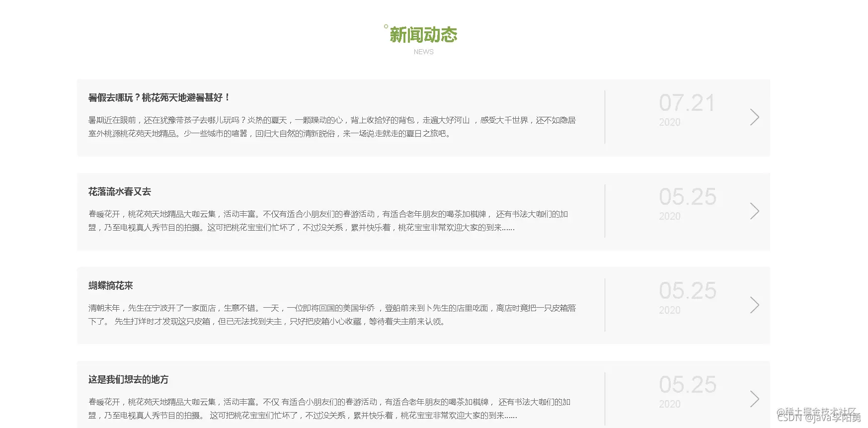Open article titled 蝴蝶摘花来
The height and width of the screenshot is (428, 868).
[x=111, y=285]
